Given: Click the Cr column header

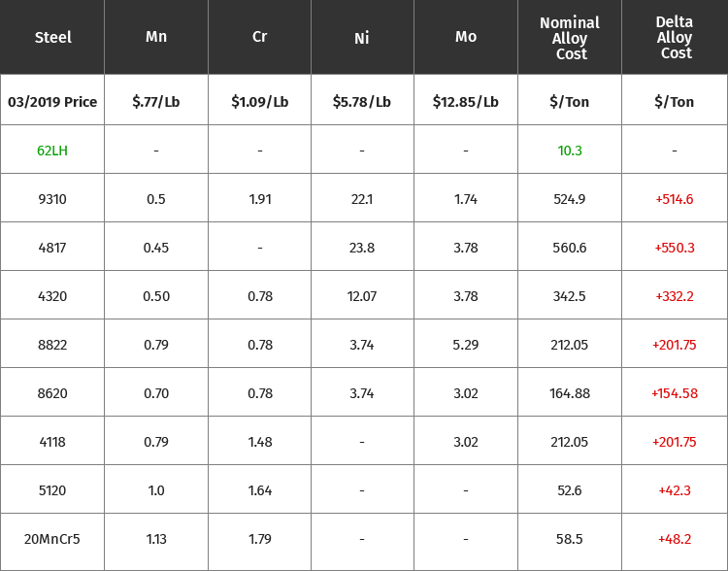Looking at the screenshot, I should click(259, 36).
